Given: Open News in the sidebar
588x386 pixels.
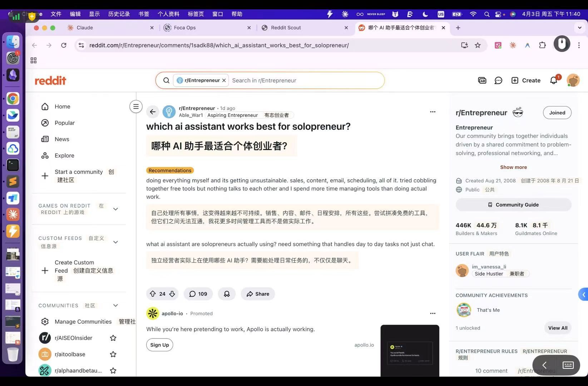Looking at the screenshot, I should (61, 139).
